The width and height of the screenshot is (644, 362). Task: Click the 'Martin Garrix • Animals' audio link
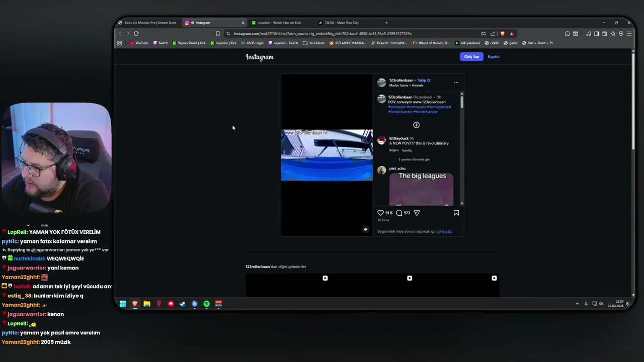pyautogui.click(x=406, y=85)
